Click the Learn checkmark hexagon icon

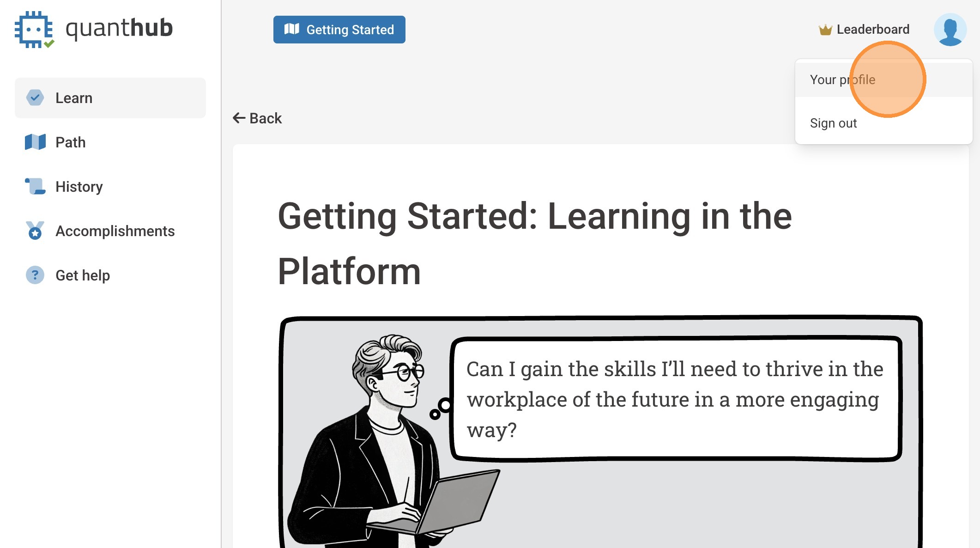(x=35, y=97)
